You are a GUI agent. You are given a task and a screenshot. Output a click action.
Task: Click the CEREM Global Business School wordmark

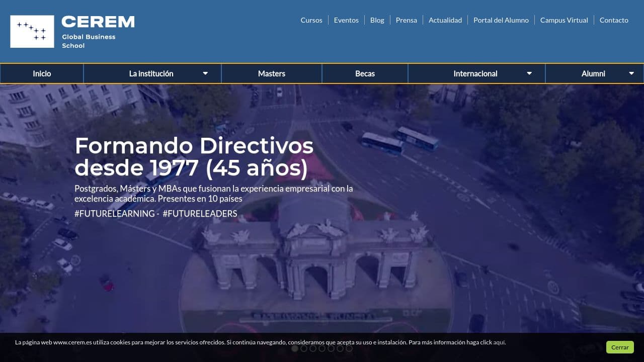(98, 32)
